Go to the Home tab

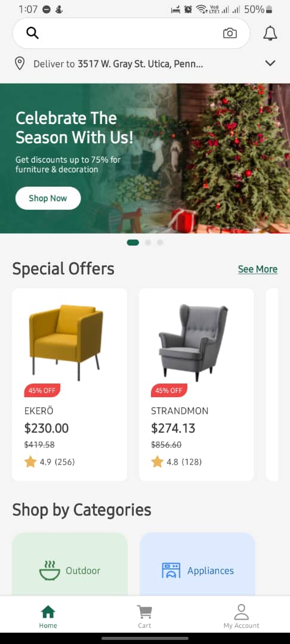(x=48, y=617)
